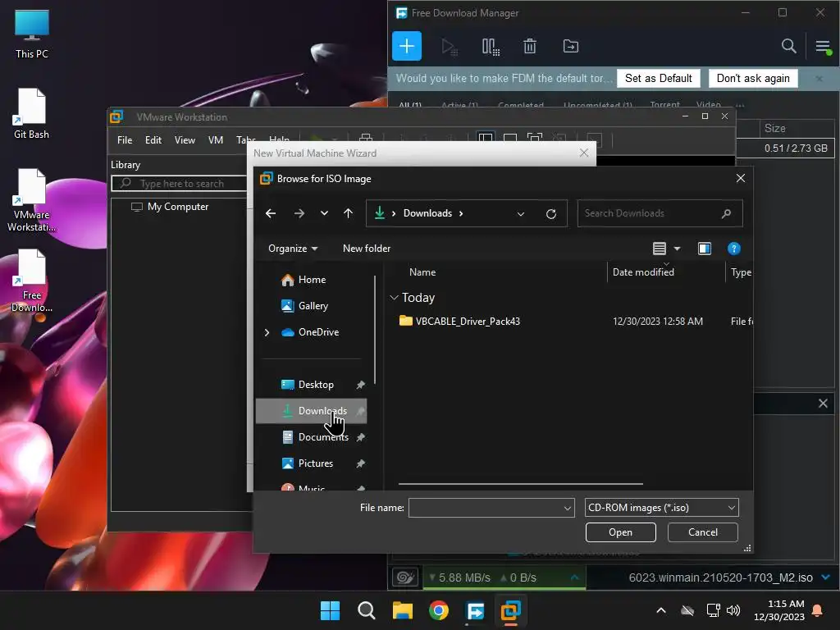Screen dimensions: 840x630
Task: Toggle the preview pane icon
Action: pos(705,249)
